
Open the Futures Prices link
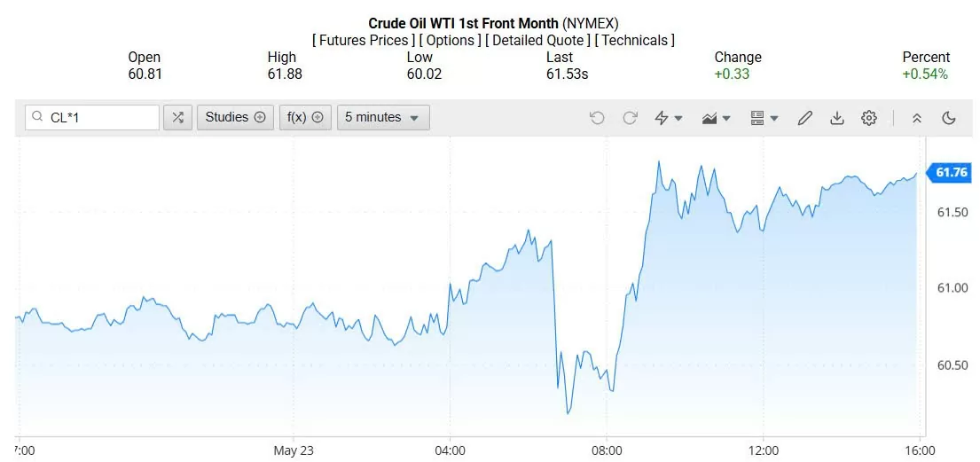[364, 41]
